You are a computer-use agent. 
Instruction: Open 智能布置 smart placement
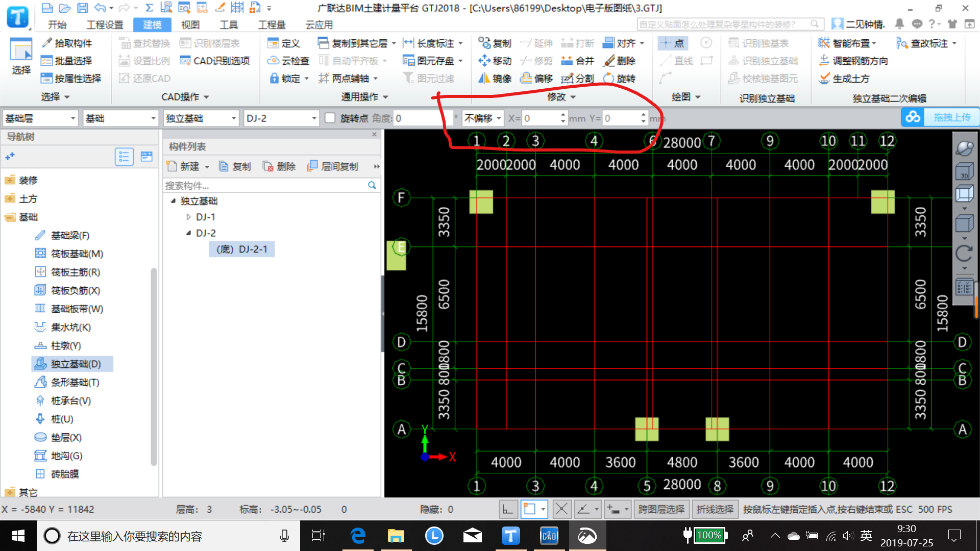tap(847, 43)
